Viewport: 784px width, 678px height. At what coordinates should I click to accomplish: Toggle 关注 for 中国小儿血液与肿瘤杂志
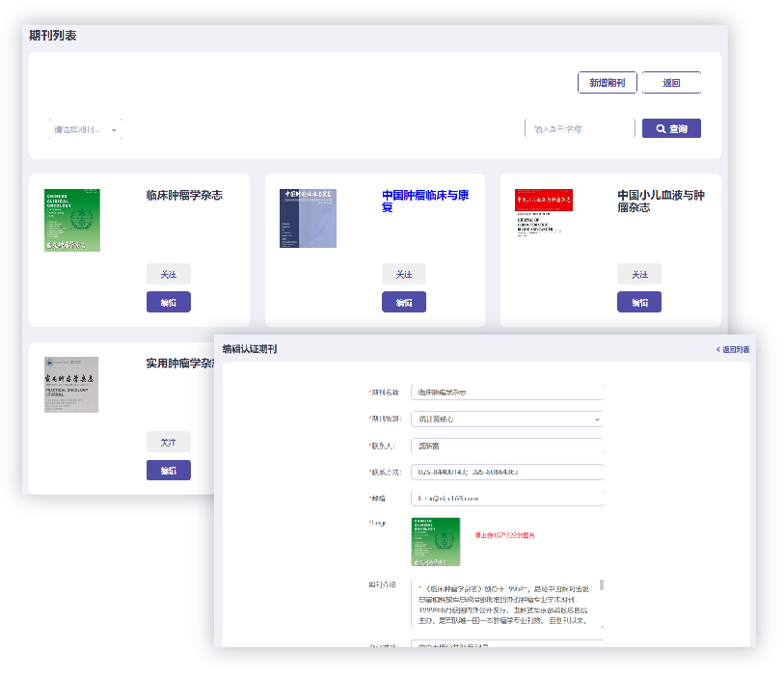639,274
